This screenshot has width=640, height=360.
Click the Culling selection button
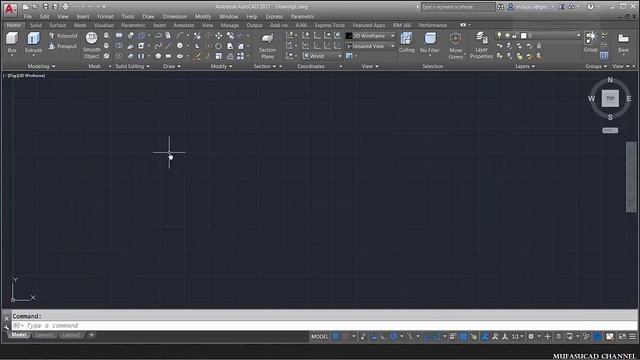click(407, 43)
